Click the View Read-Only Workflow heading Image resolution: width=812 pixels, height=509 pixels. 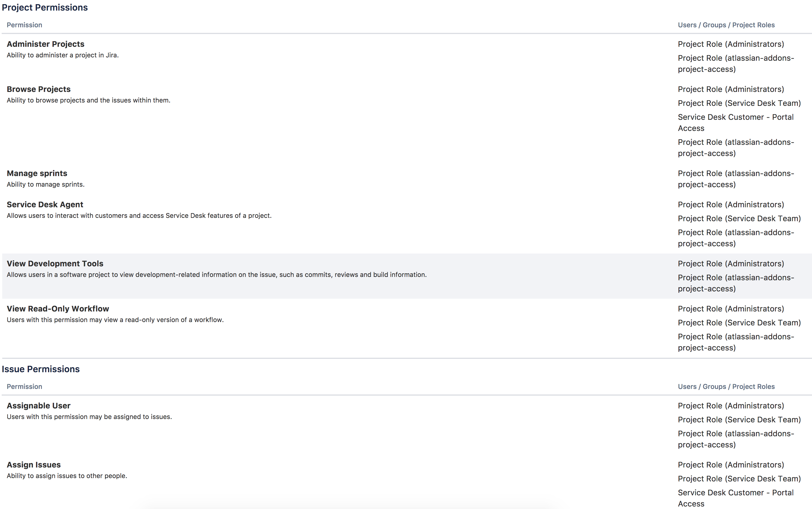point(58,309)
